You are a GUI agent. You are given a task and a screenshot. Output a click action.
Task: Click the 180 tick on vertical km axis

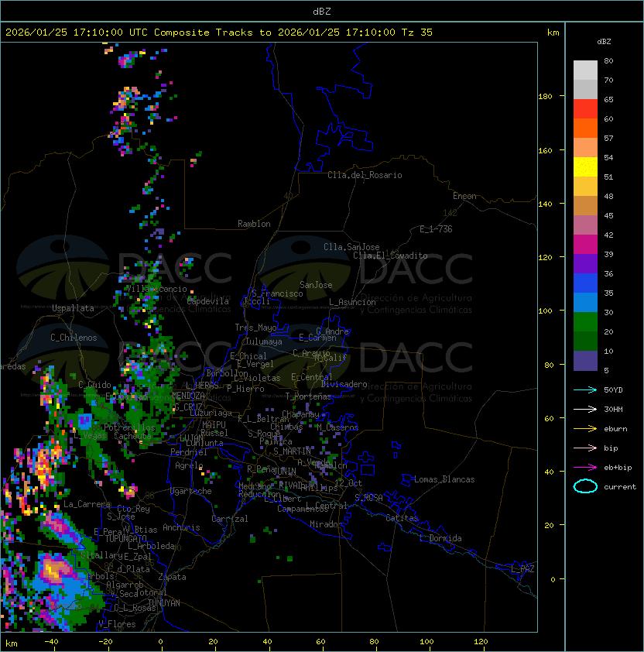tap(545, 97)
